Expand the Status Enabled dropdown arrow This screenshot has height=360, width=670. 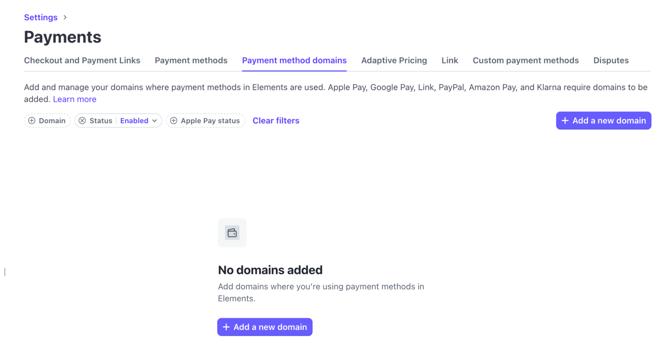click(155, 121)
